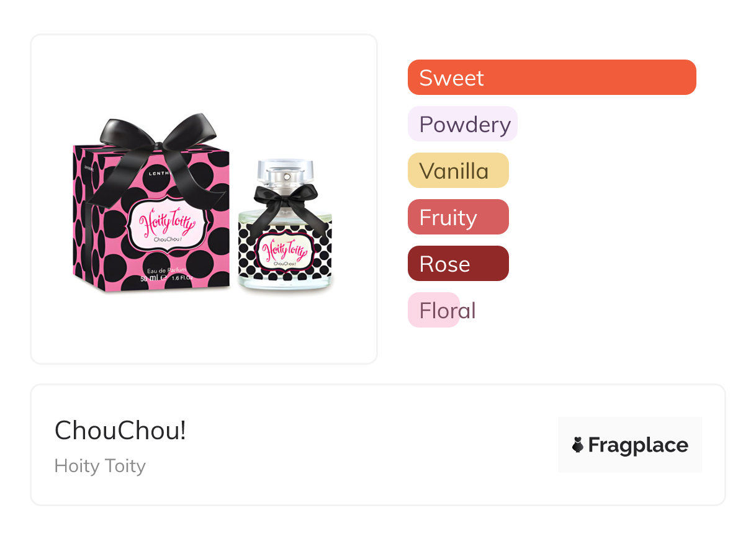
Task: Click the Fragplace perfume bottle logo icon
Action: pyautogui.click(x=578, y=445)
